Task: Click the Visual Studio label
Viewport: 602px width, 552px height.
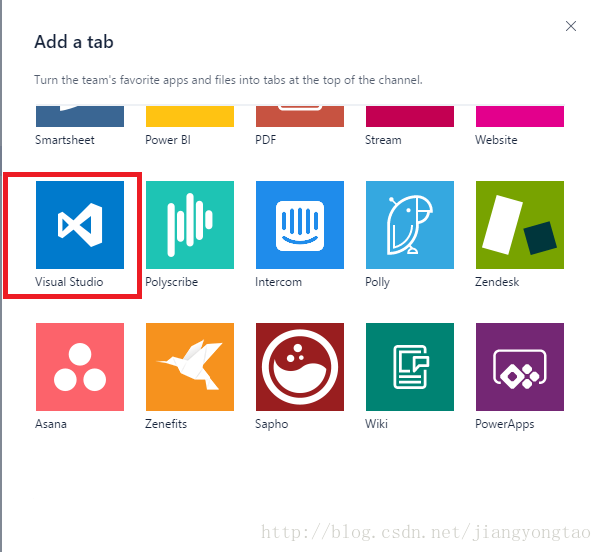Action: (x=69, y=282)
